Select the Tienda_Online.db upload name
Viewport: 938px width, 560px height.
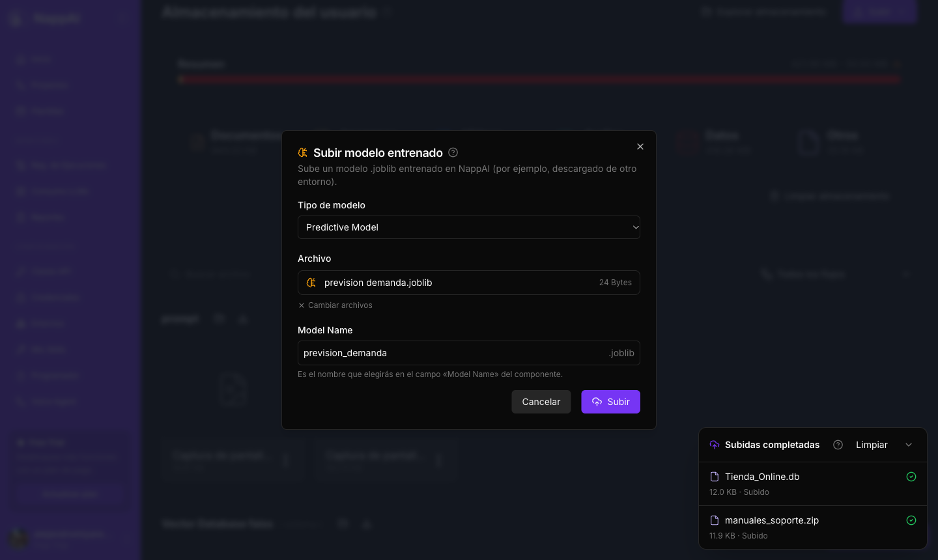click(x=762, y=477)
